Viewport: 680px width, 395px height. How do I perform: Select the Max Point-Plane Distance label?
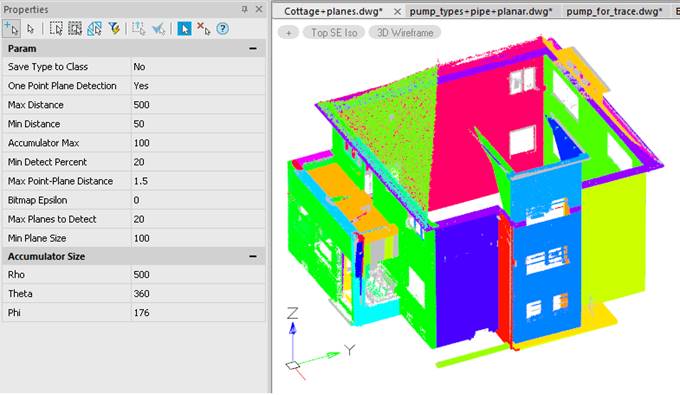click(60, 181)
